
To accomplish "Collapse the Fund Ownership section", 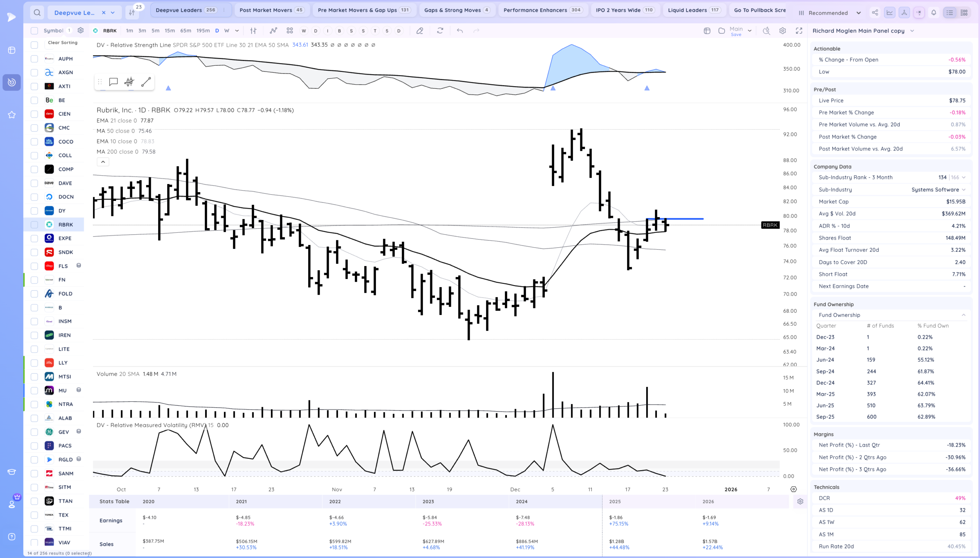I will click(x=964, y=315).
